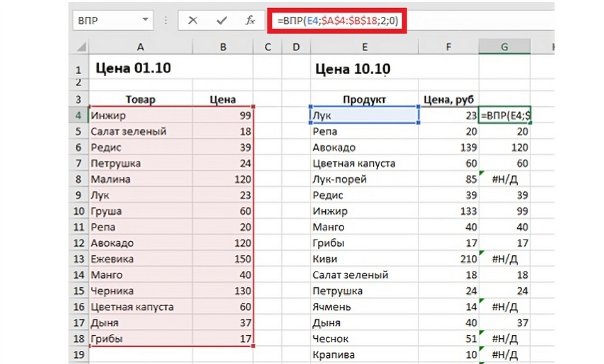Select the Продукт header cell
604x364 pixels.
(x=364, y=99)
